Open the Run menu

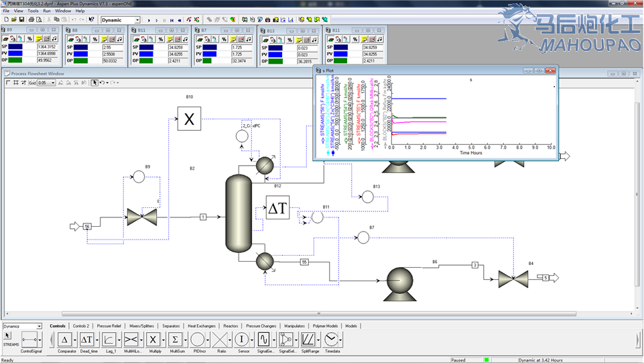click(x=47, y=11)
